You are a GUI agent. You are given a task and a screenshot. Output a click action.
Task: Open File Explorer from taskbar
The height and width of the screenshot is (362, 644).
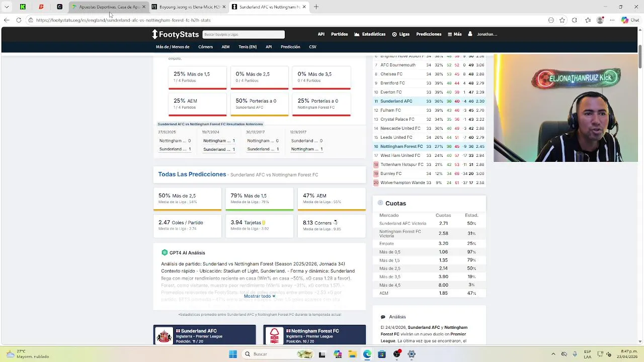(x=352, y=354)
